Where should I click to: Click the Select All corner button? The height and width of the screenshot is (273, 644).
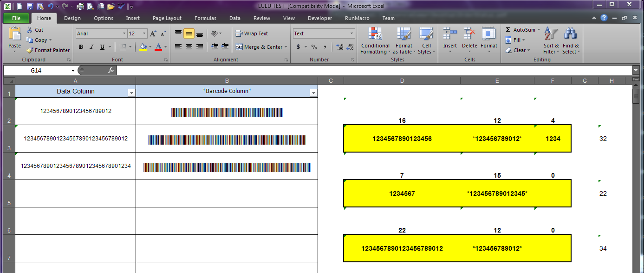[9, 81]
